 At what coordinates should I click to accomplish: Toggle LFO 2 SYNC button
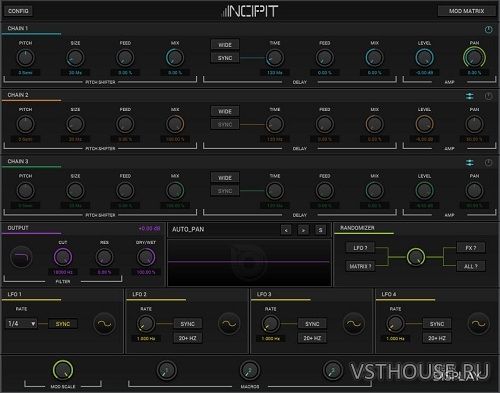pos(188,324)
